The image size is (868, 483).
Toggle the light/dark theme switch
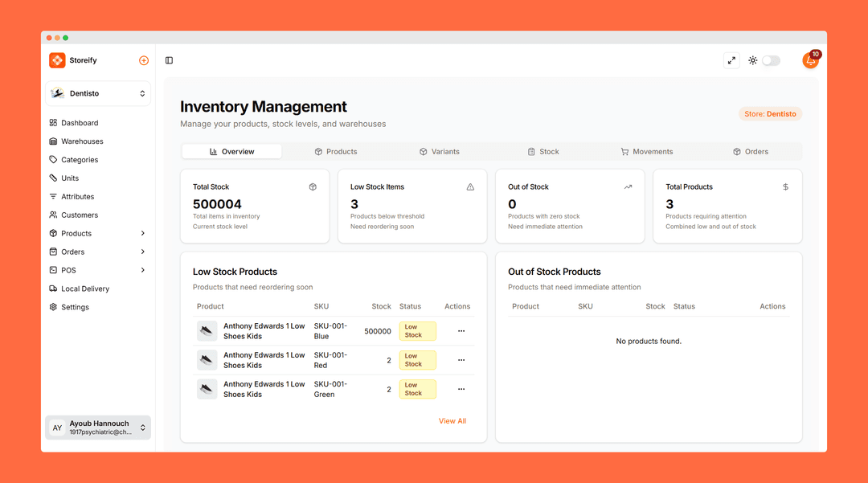tap(770, 60)
